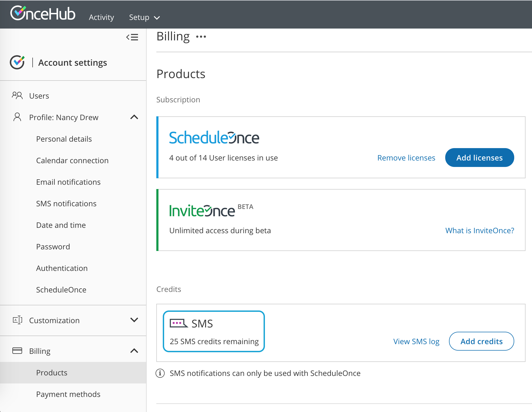Expand the Customization section
The height and width of the screenshot is (412, 532).
[x=134, y=320]
